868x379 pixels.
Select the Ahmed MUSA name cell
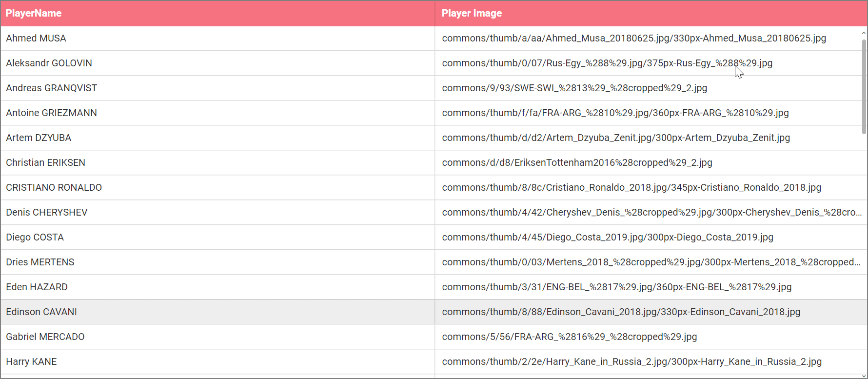pyautogui.click(x=217, y=38)
